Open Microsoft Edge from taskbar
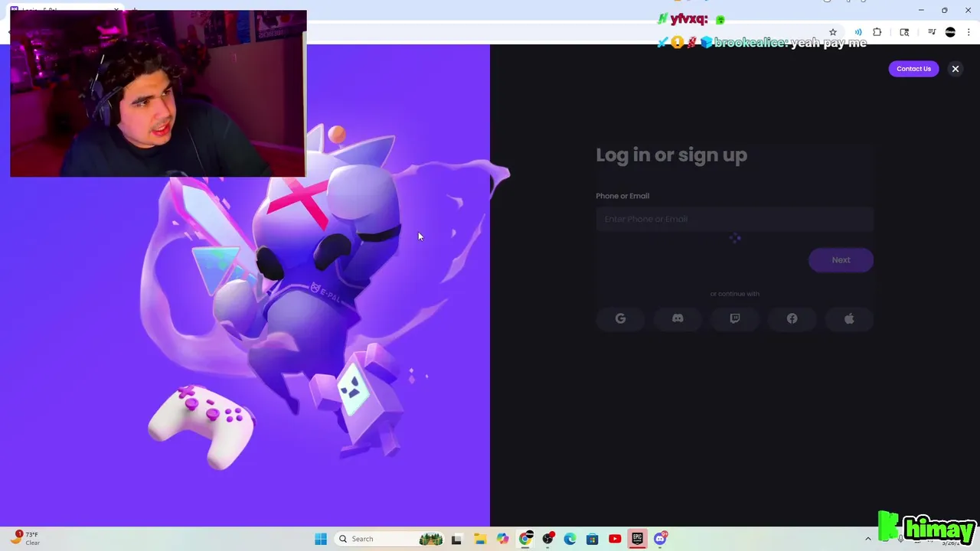Image resolution: width=980 pixels, height=551 pixels. pos(570,539)
